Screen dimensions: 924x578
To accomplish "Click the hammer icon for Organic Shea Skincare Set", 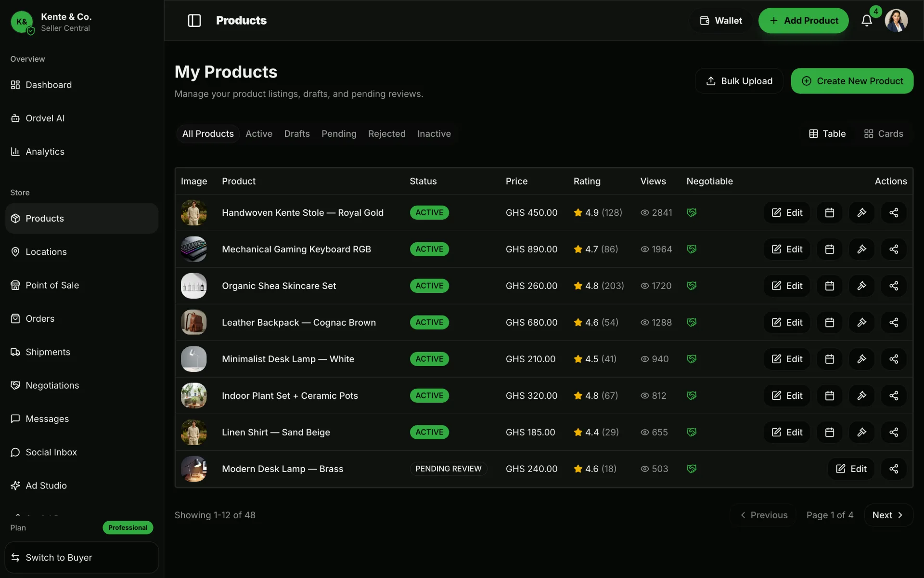I will point(861,286).
